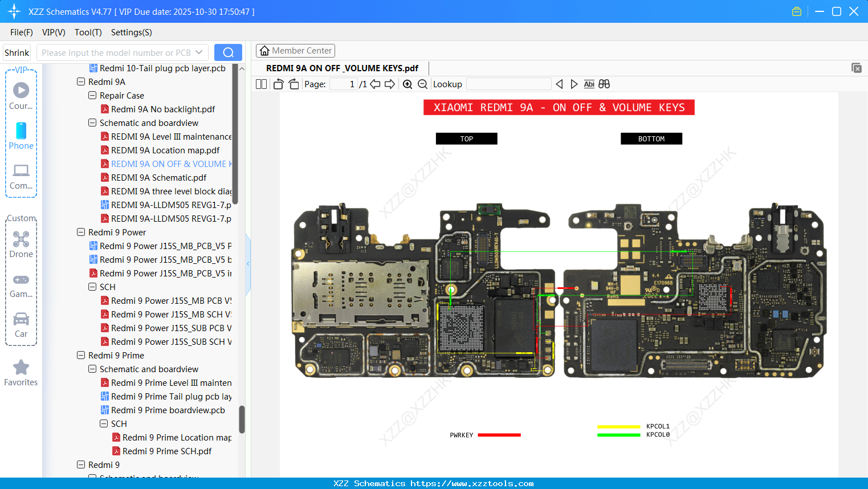Collapse the Repair Case folder
868x489 pixels.
pos(92,96)
